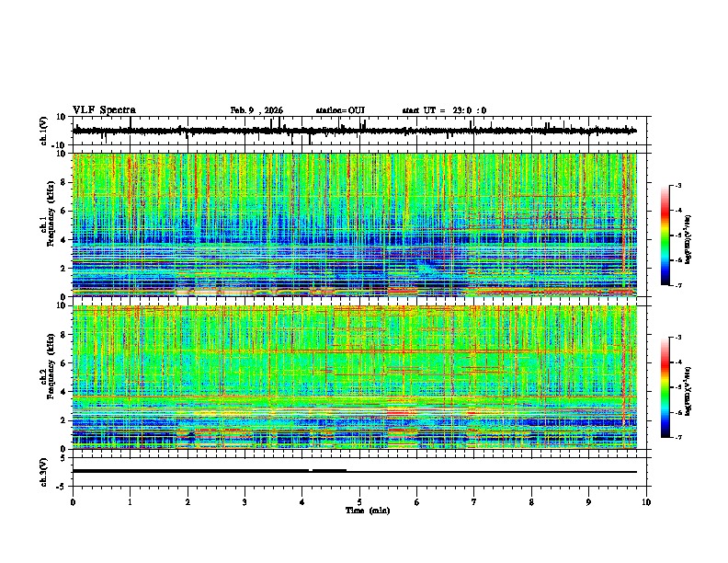Click the ch.2 spectrogram color bar
728x563 pixels.
(665, 387)
